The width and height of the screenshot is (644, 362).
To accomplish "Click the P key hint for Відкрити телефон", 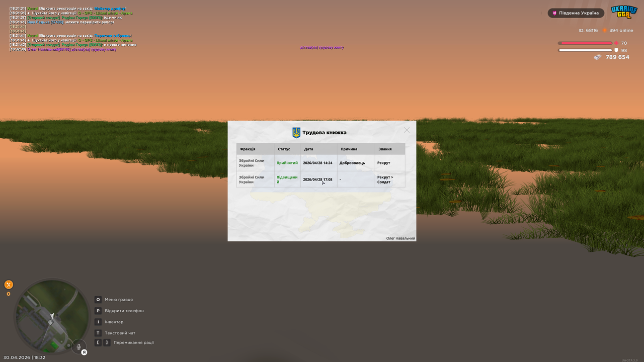I will click(98, 311).
